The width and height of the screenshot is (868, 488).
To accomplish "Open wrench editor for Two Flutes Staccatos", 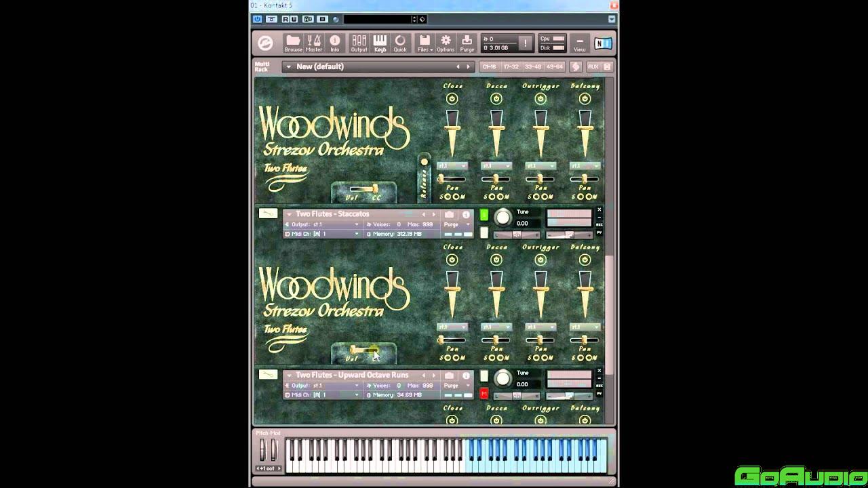I will 269,213.
